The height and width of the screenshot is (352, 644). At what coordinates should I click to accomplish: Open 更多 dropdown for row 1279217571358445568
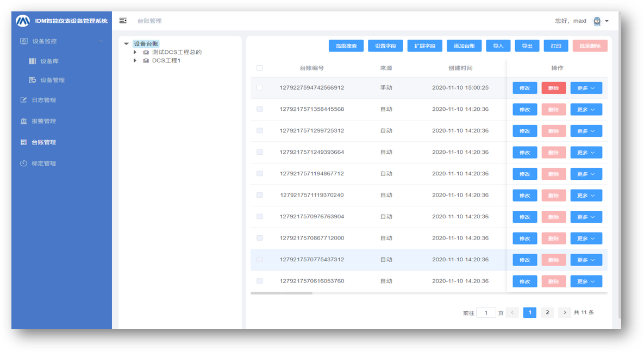click(x=586, y=110)
